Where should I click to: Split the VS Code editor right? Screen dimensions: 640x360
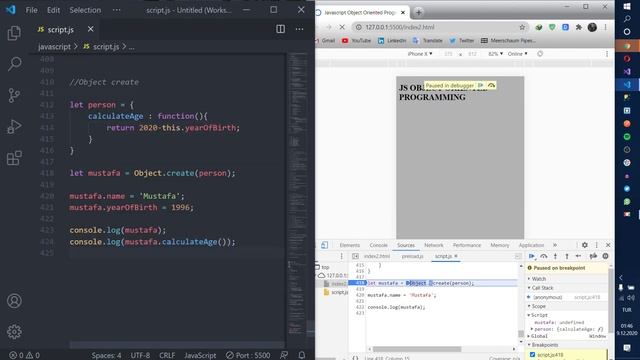click(x=280, y=29)
